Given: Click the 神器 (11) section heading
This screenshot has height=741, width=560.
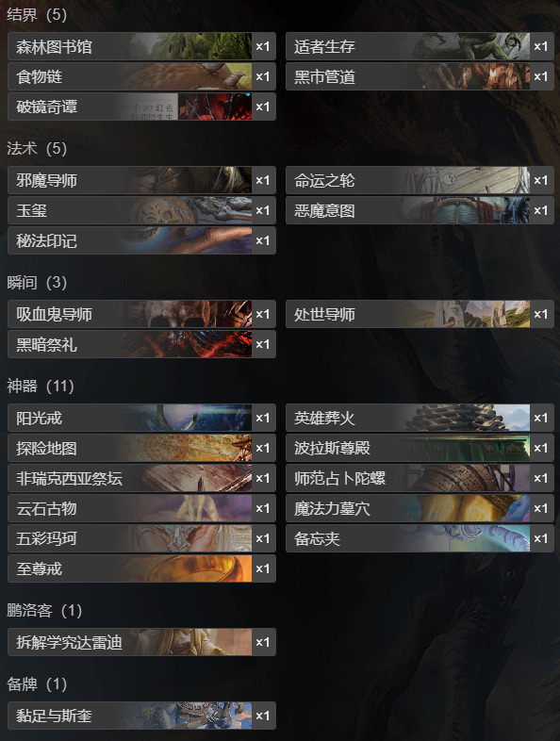Looking at the screenshot, I should (41, 387).
